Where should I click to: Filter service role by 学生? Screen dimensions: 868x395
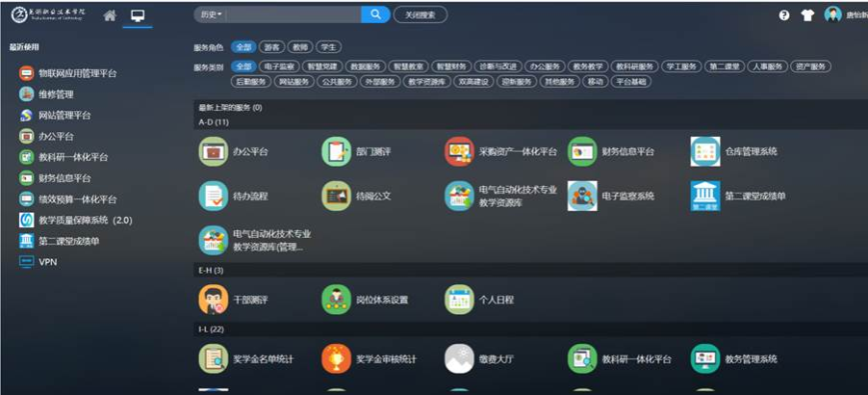[328, 46]
